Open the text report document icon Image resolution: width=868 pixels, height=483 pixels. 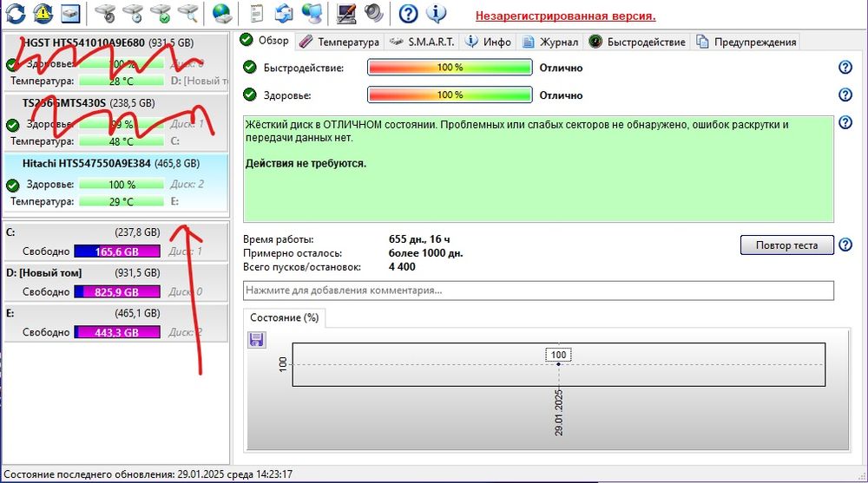[x=256, y=13]
